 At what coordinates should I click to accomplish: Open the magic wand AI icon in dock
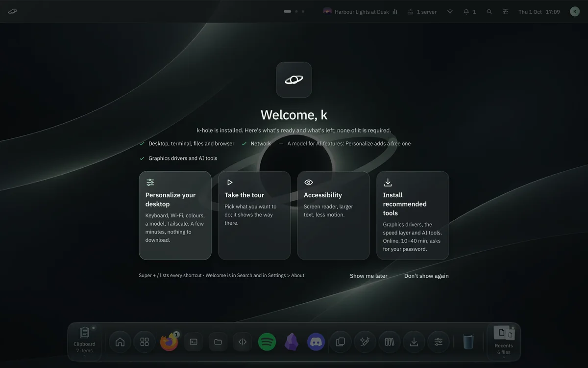pyautogui.click(x=365, y=342)
